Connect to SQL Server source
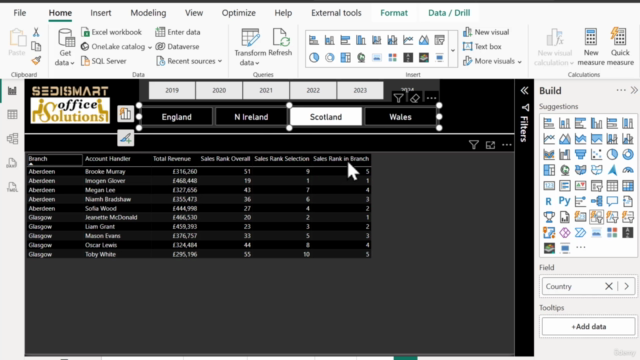The width and height of the screenshot is (640, 360). pos(104,61)
